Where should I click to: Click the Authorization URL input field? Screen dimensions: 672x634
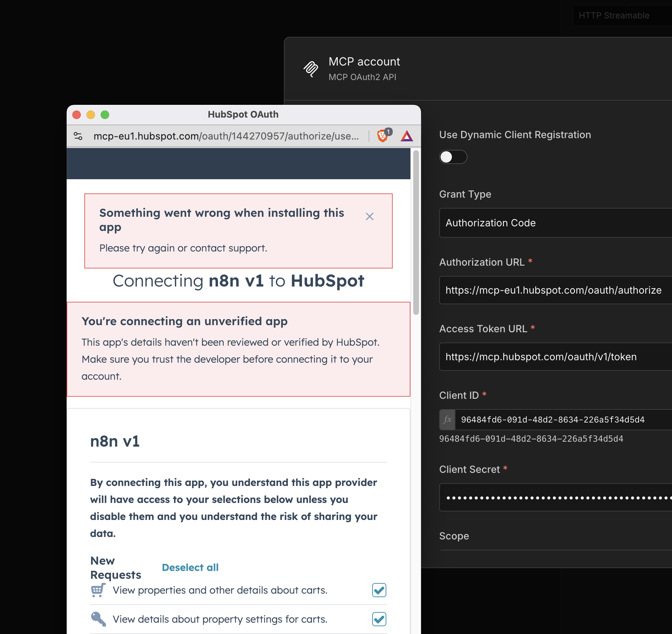click(x=556, y=290)
